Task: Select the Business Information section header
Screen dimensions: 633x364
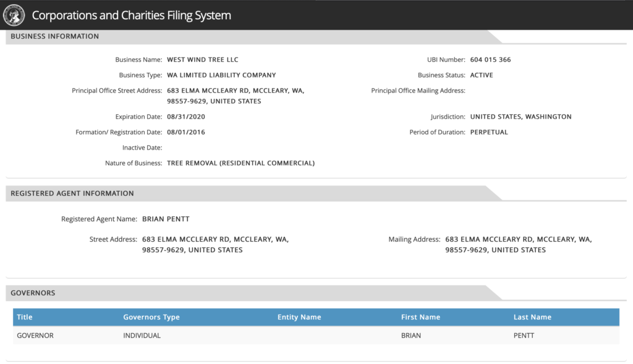Action: (x=54, y=36)
